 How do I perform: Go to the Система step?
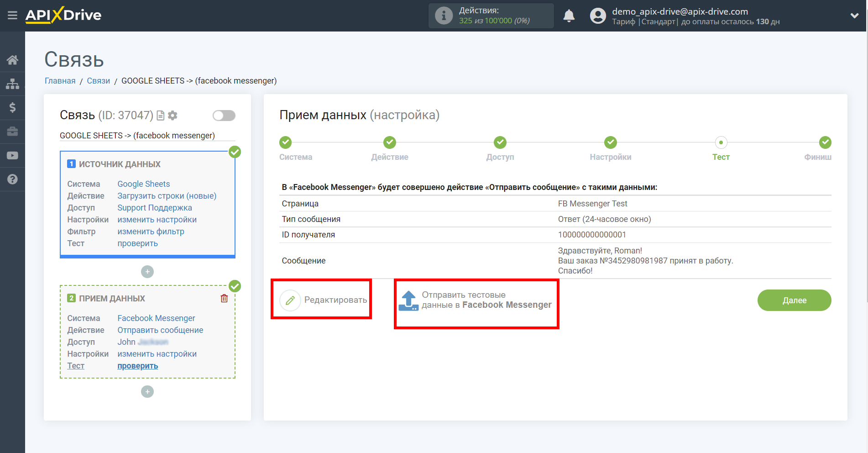coord(286,142)
